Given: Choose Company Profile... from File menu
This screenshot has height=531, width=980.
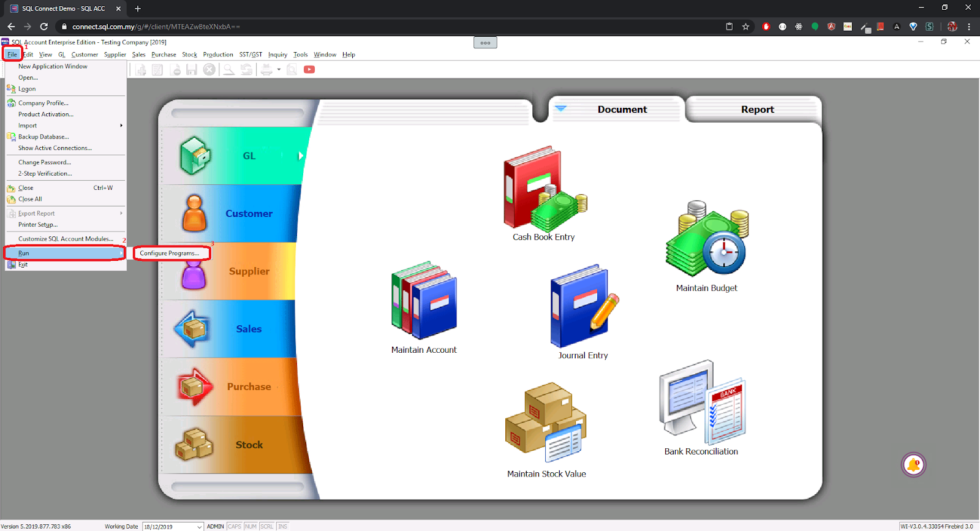Looking at the screenshot, I should tap(66, 103).
